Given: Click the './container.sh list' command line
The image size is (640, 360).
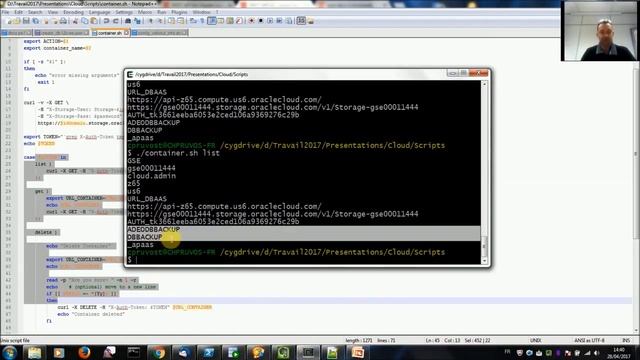Looking at the screenshot, I should click(x=173, y=153).
